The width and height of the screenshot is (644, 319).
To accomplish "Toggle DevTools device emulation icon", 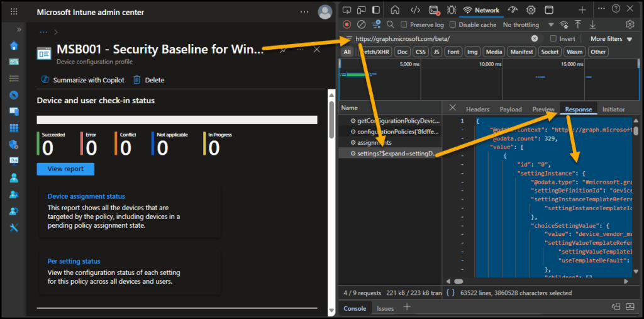I will (x=362, y=10).
